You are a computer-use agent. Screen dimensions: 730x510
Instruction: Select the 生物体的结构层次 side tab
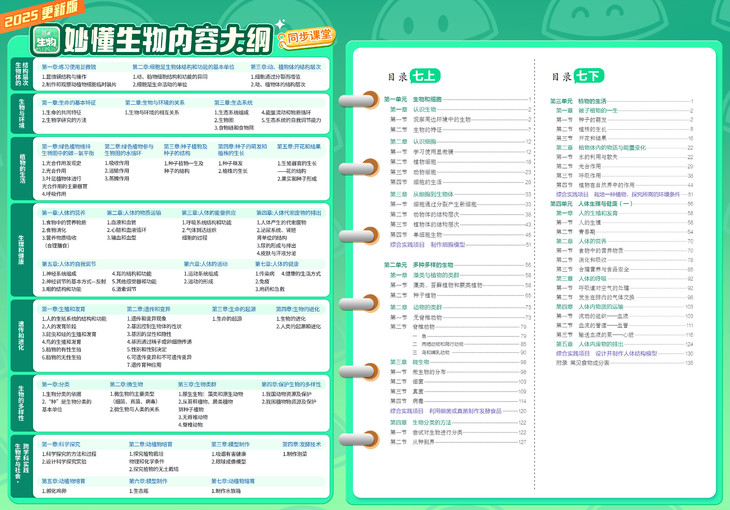(21, 74)
